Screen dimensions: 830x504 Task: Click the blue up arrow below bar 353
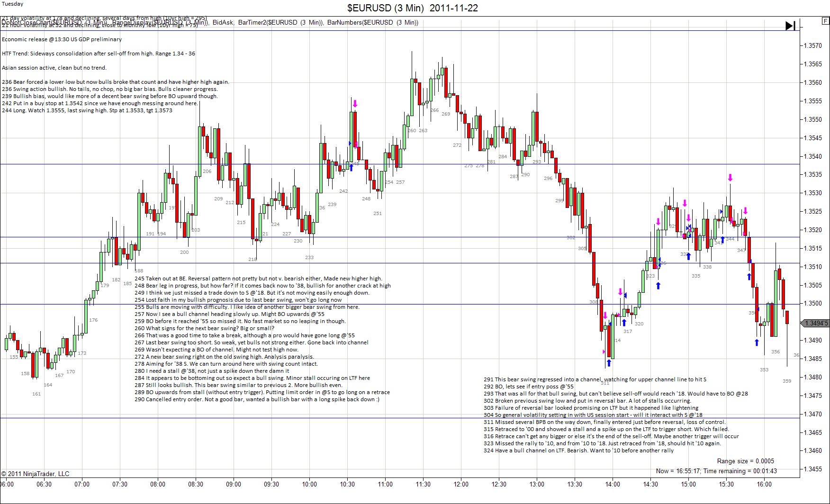[x=757, y=342]
